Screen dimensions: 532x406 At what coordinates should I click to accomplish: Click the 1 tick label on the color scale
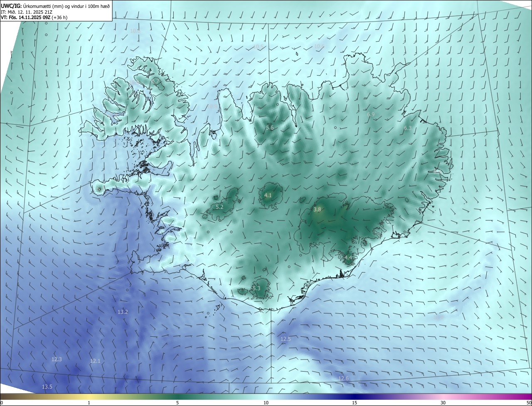click(x=89, y=403)
